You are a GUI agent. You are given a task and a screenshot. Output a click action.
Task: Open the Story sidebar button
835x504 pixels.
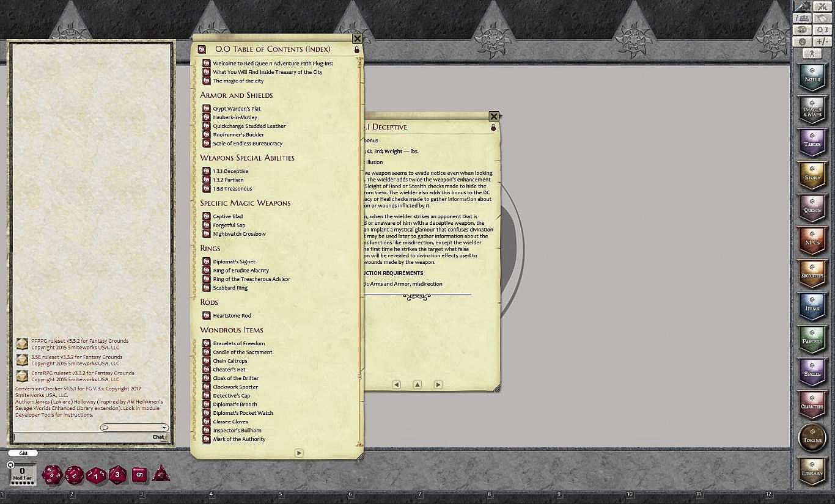coord(812,175)
